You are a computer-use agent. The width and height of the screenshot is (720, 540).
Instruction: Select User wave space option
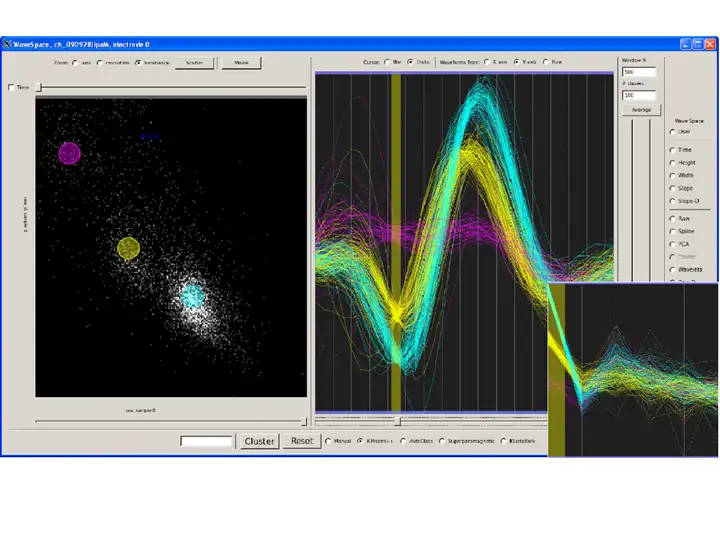(673, 132)
